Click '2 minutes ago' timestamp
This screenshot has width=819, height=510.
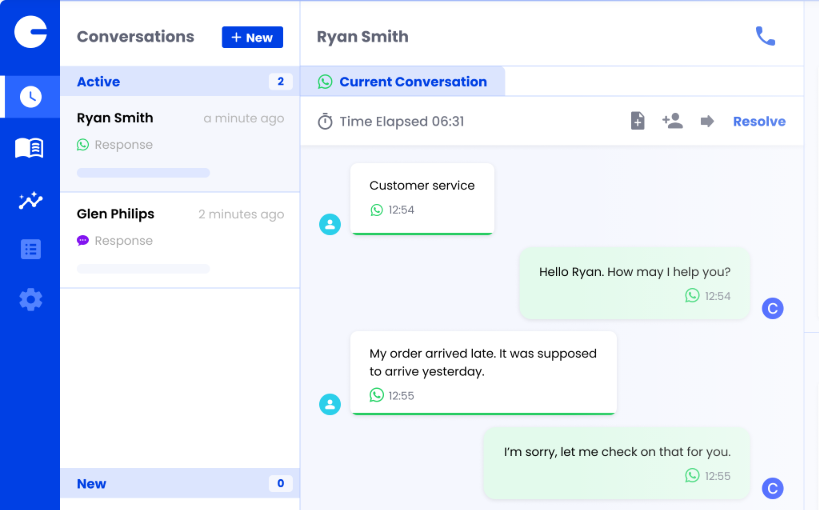pyautogui.click(x=241, y=214)
